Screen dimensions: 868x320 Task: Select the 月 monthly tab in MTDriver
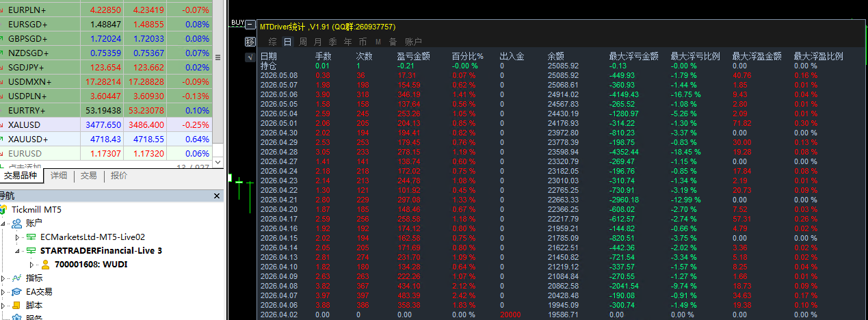pyautogui.click(x=317, y=42)
